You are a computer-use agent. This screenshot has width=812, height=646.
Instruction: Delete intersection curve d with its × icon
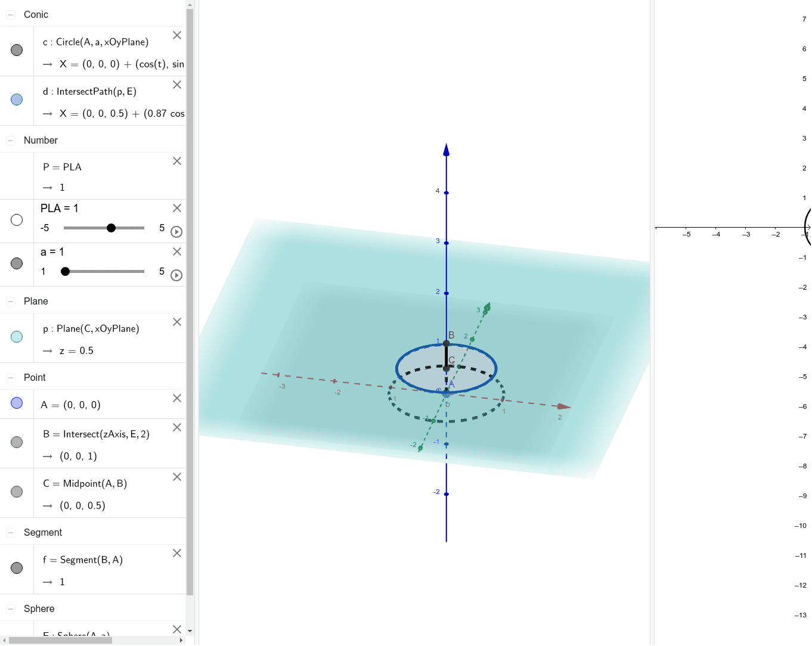[x=176, y=85]
